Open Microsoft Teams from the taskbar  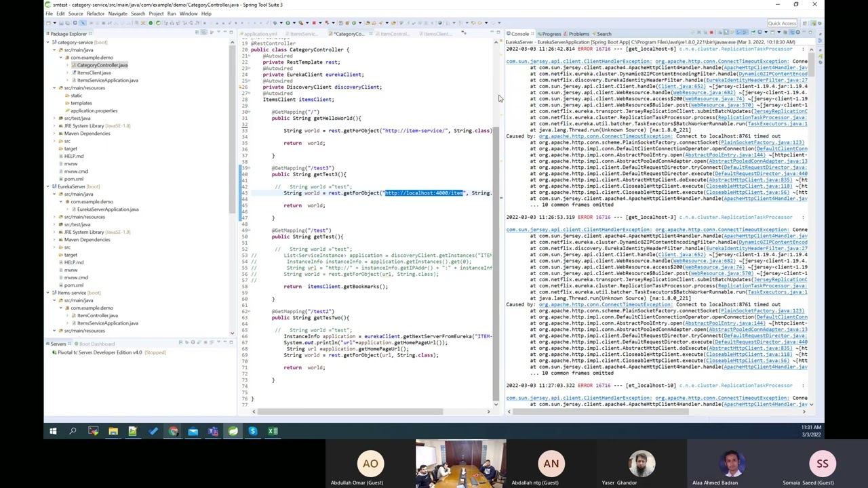coord(213,431)
